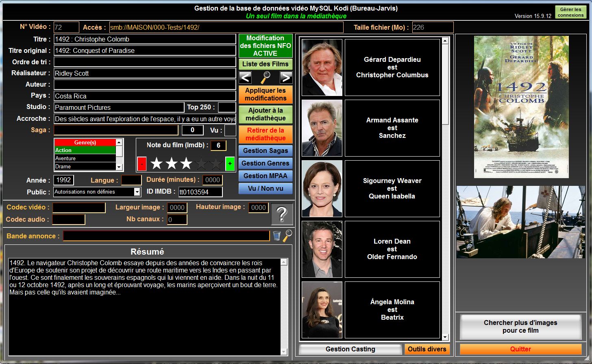Image resolution: width=592 pixels, height=364 pixels.
Task: Click the Vu box next to Saga
Action: (x=230, y=130)
